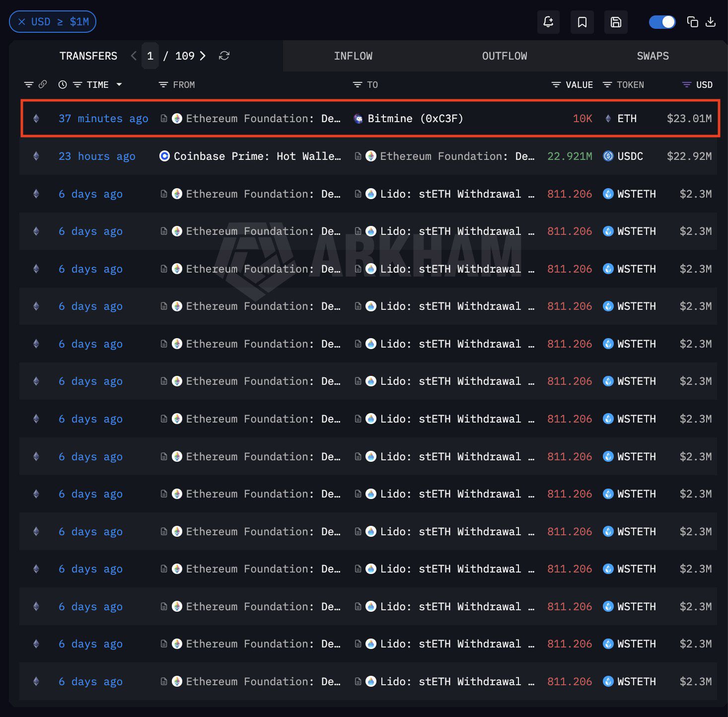View the SWAPS tab
728x717 pixels.
[653, 56]
